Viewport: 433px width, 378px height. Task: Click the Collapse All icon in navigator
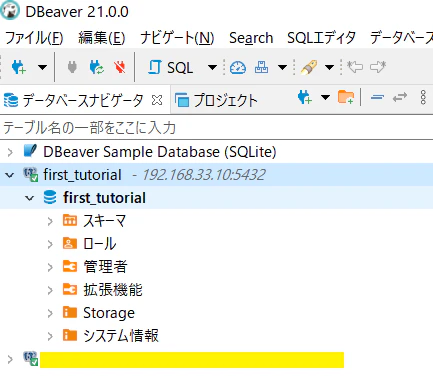377,97
